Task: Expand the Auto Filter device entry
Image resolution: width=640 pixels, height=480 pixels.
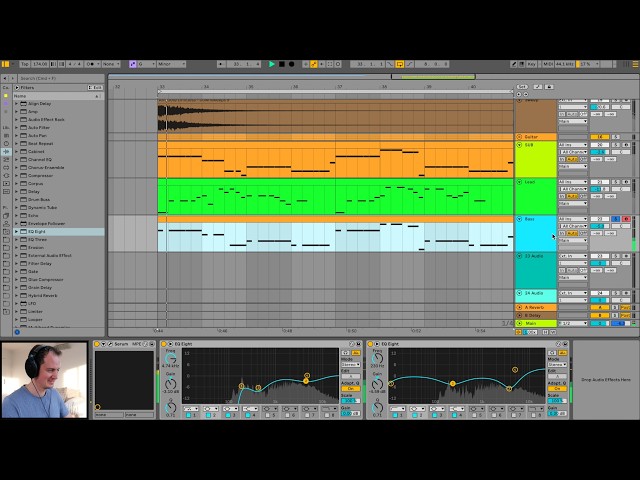Action: 16,127
